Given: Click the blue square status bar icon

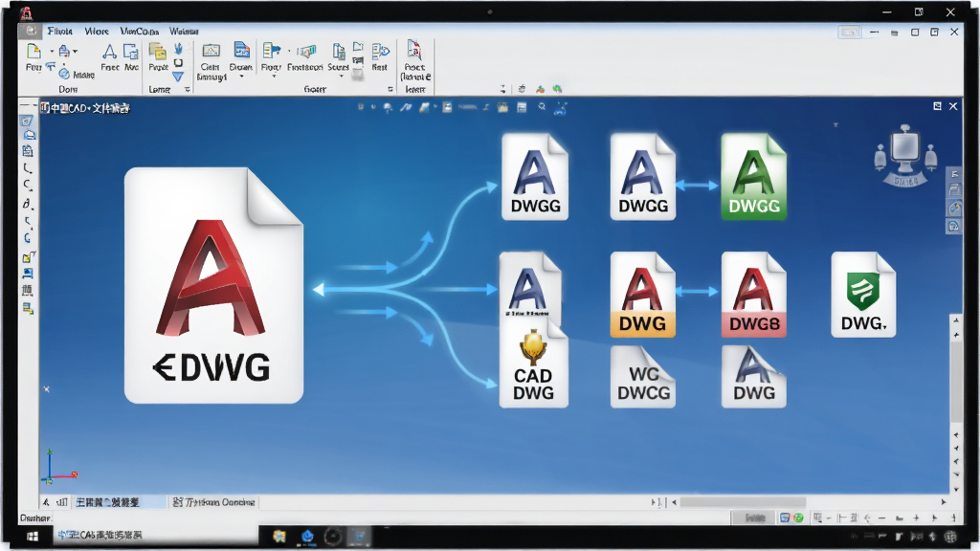Looking at the screenshot, I should (785, 518).
